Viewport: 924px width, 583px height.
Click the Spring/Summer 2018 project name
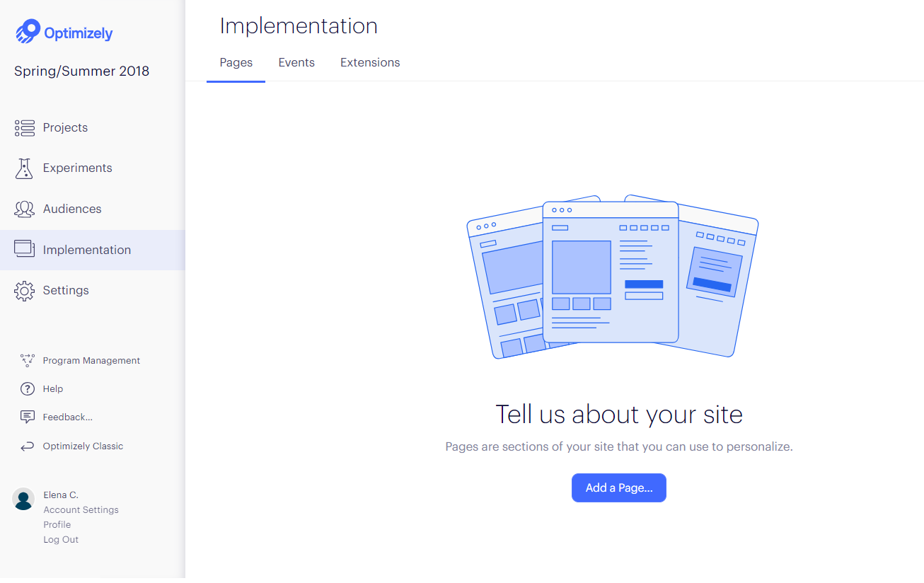[82, 71]
